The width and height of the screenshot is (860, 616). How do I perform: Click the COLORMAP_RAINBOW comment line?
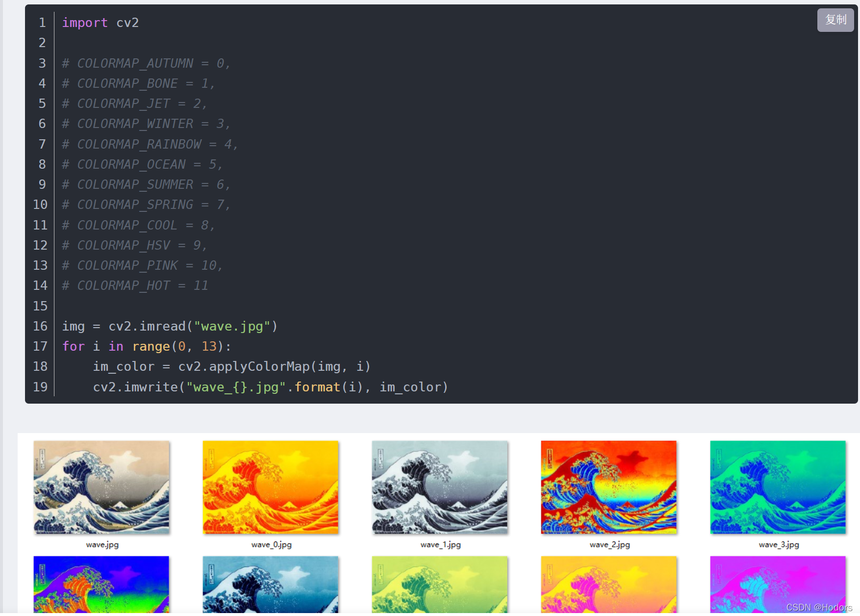(x=149, y=144)
